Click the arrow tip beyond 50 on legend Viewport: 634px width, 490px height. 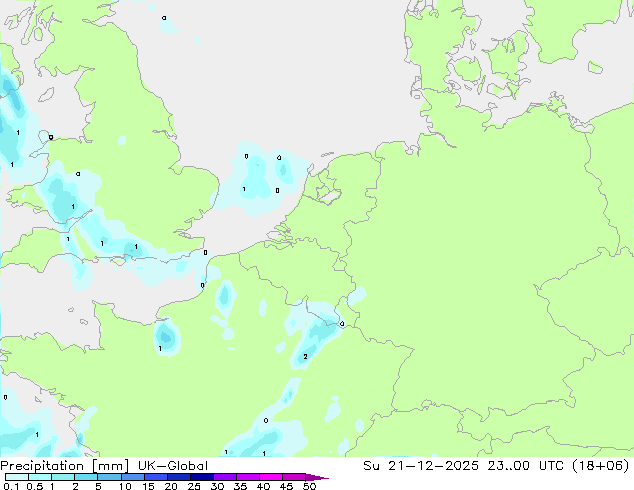pos(318,477)
